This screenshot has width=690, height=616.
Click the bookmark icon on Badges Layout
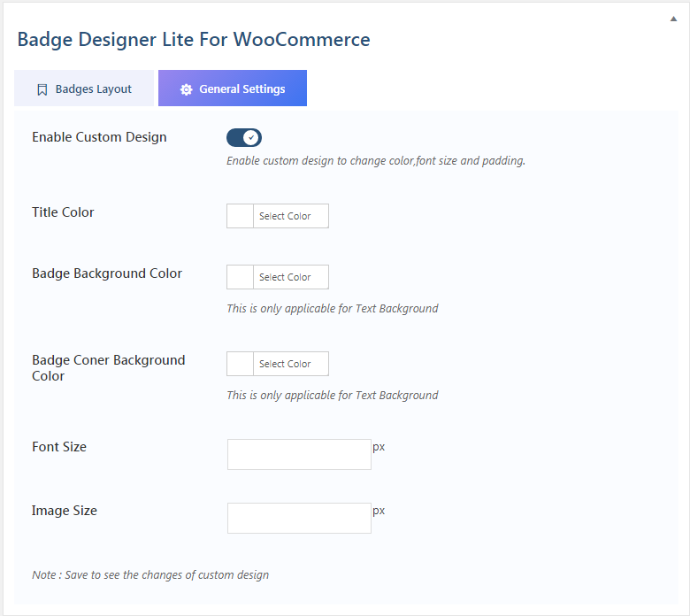pos(42,89)
